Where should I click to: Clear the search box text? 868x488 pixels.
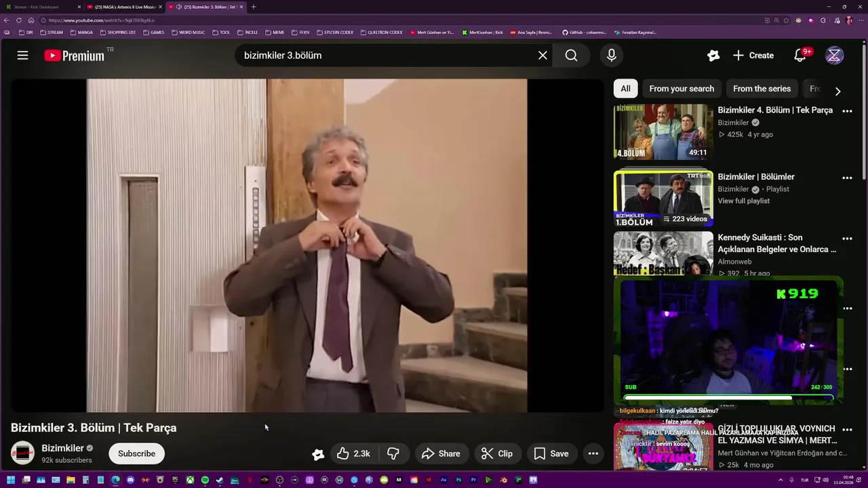tap(542, 56)
